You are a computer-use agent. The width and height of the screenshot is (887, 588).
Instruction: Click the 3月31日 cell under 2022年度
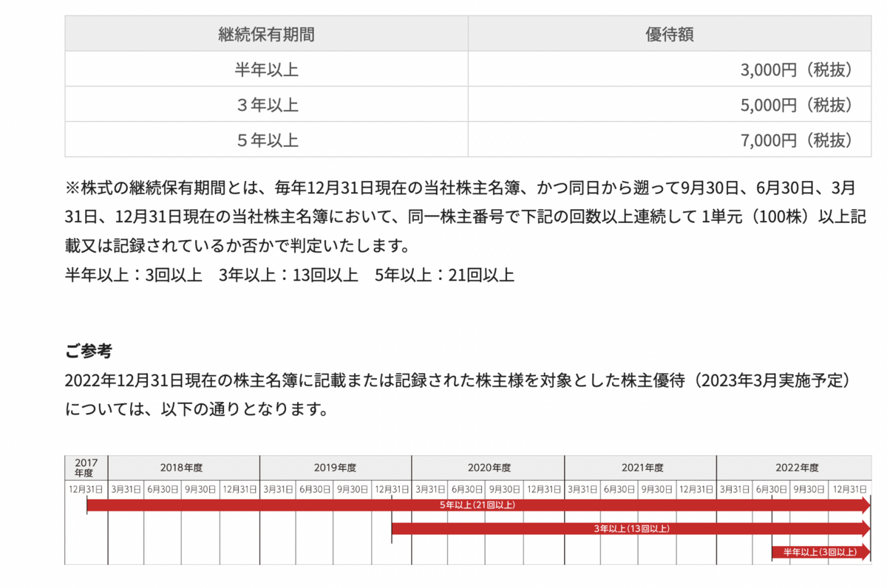coord(735,488)
